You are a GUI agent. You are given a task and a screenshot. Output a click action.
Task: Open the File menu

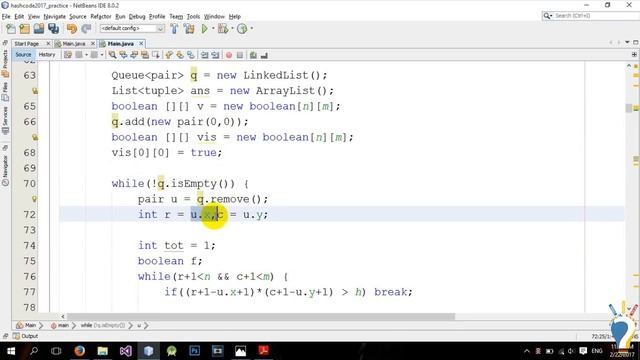[x=6, y=17]
